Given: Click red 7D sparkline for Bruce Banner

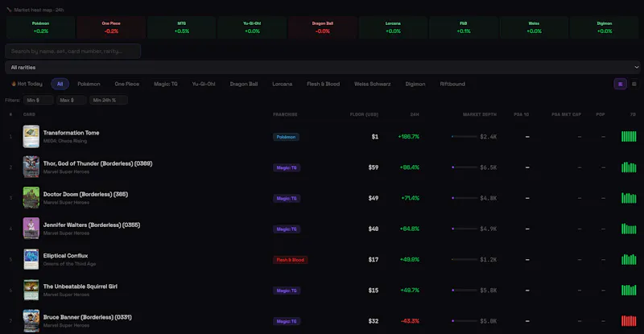Looking at the screenshot, I should coord(629,320).
